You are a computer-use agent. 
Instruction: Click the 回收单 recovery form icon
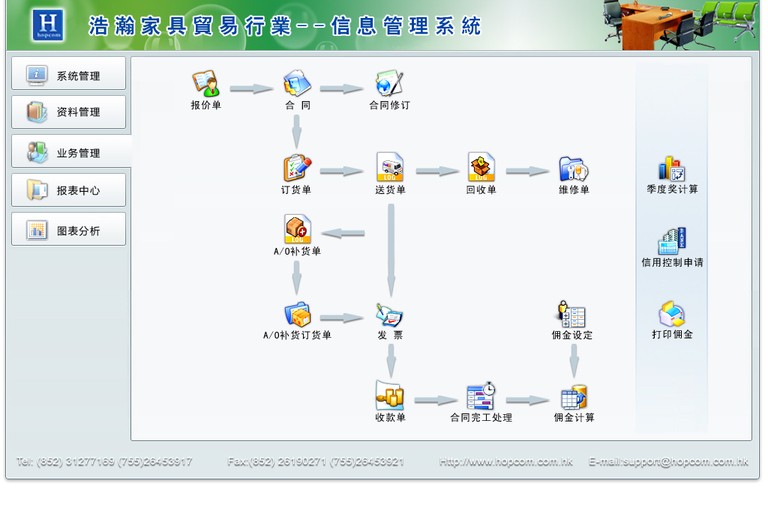coord(481,168)
